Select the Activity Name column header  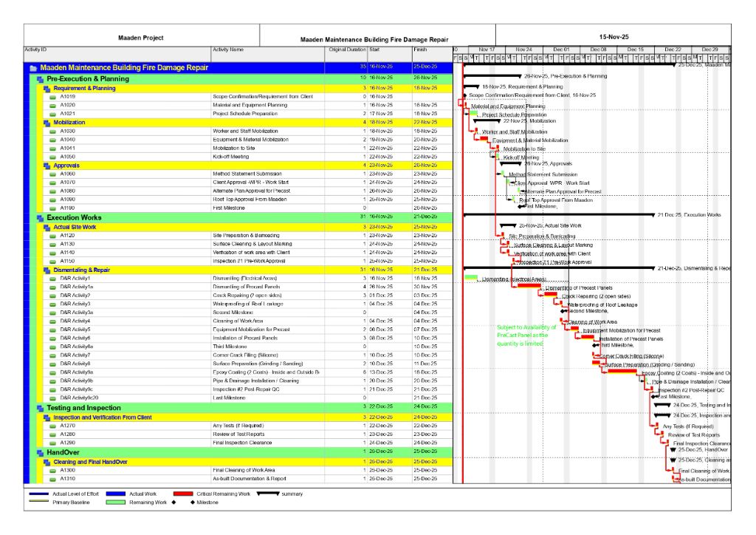tap(227, 50)
